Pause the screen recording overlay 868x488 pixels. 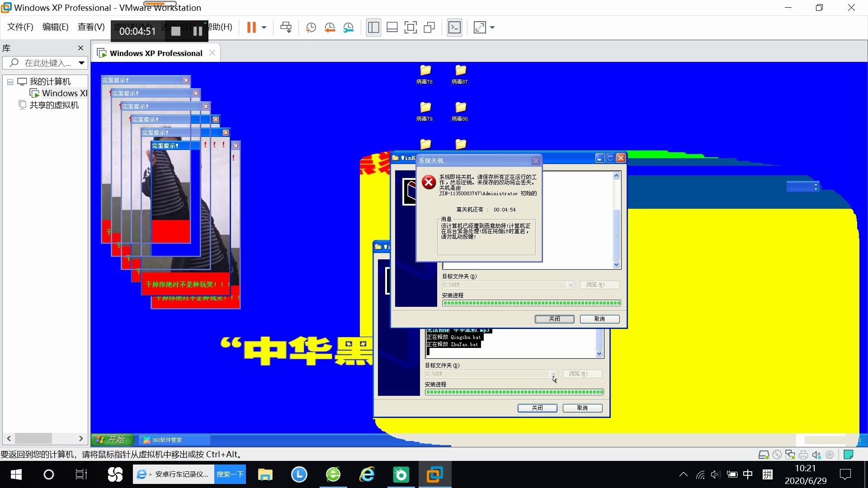pyautogui.click(x=198, y=31)
